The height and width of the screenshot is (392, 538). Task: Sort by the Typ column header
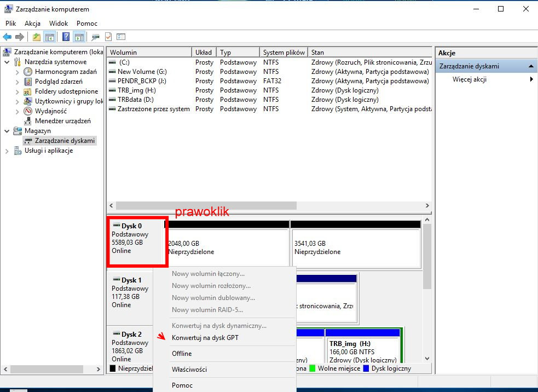point(238,52)
